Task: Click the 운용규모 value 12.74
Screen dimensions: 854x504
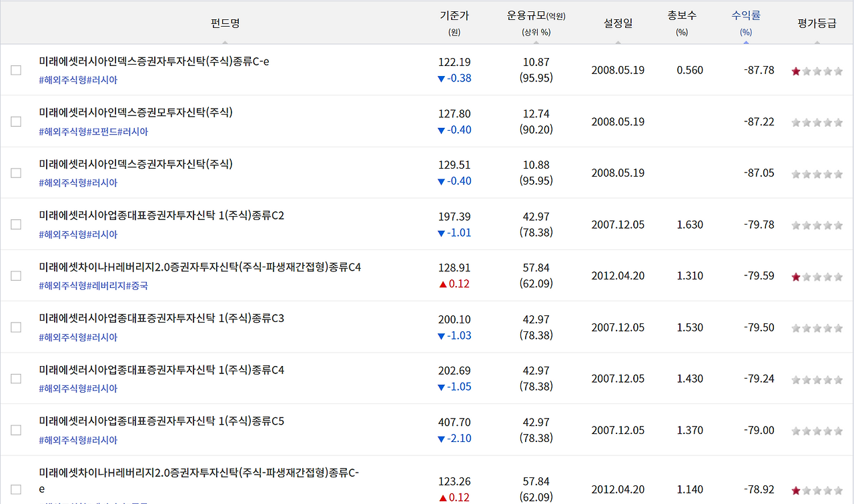Action: (536, 113)
